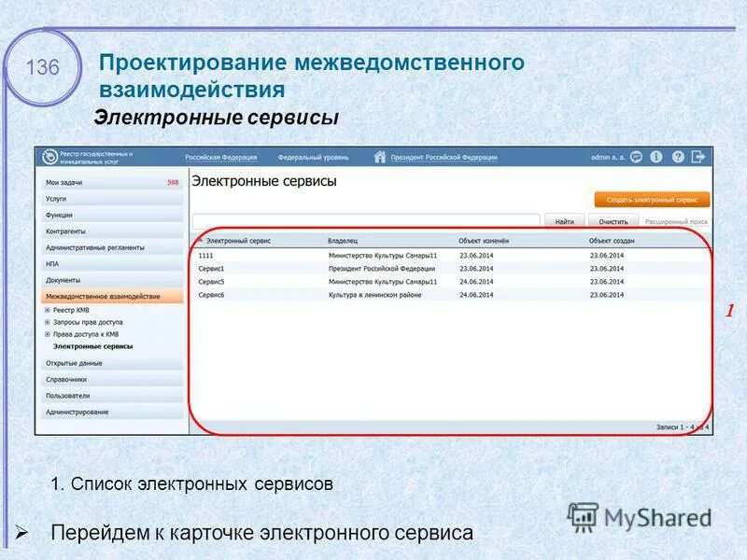This screenshot has height=560, width=747.
Task: Open MyShared presentation icon at bottom right
Action: coord(584,517)
